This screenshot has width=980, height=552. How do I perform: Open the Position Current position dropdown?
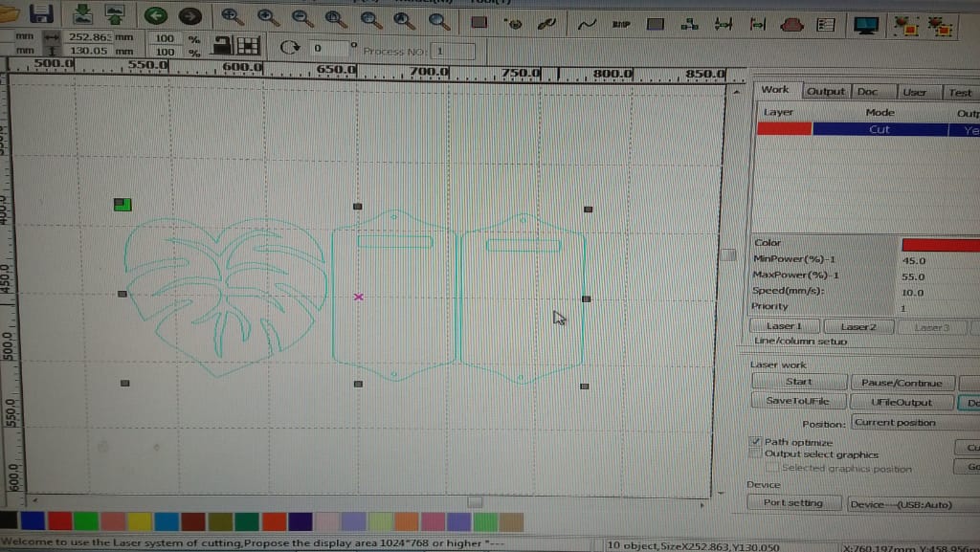(x=915, y=423)
